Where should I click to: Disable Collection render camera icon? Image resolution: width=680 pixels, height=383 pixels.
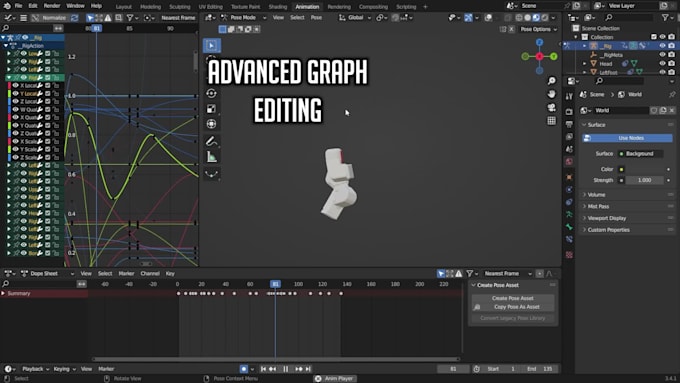tap(671, 37)
